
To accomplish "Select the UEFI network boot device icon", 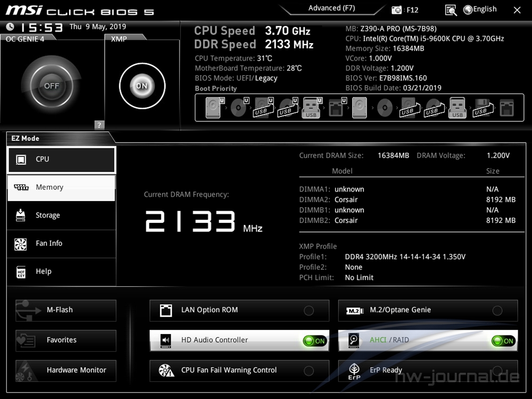I will click(x=337, y=107).
